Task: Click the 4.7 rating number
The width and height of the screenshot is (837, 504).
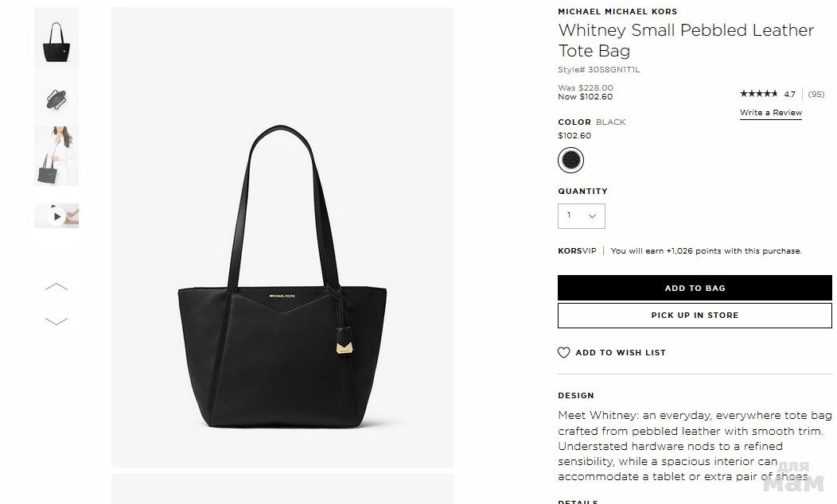Action: [x=789, y=95]
